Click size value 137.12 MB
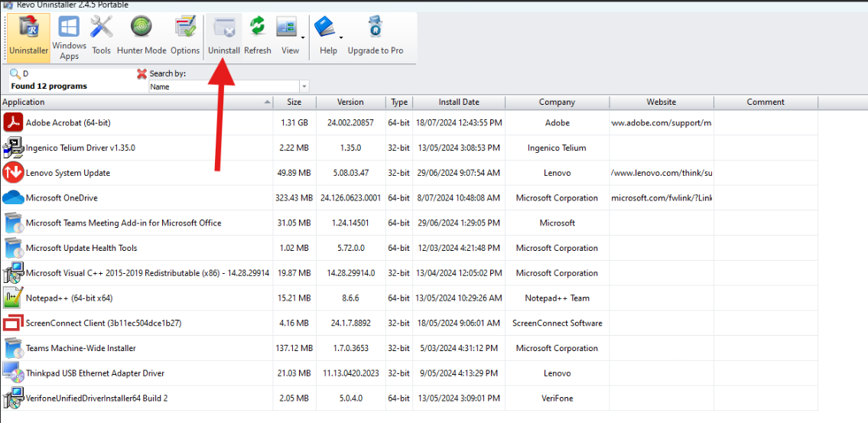The width and height of the screenshot is (868, 423). coord(294,348)
